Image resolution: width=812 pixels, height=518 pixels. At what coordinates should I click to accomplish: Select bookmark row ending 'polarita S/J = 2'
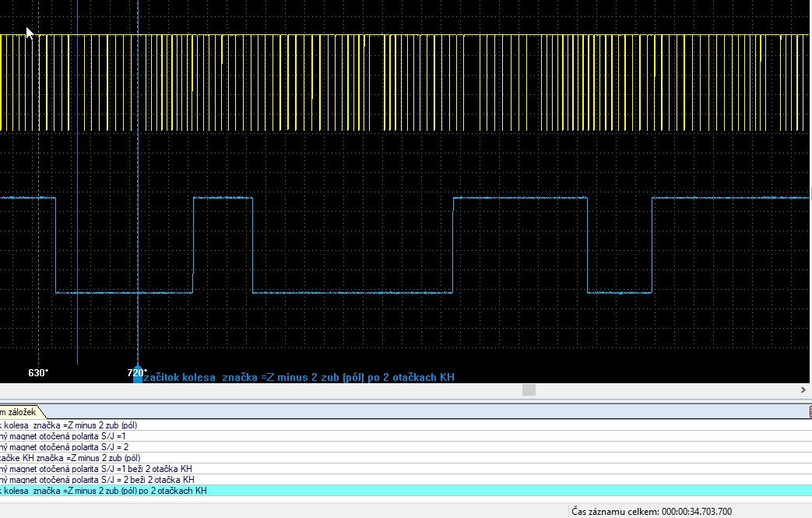pyautogui.click(x=406, y=447)
